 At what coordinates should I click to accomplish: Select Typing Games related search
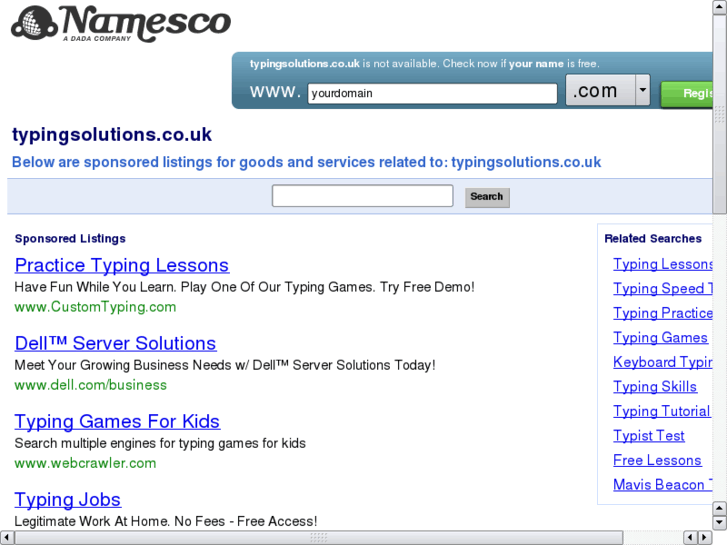tap(660, 338)
